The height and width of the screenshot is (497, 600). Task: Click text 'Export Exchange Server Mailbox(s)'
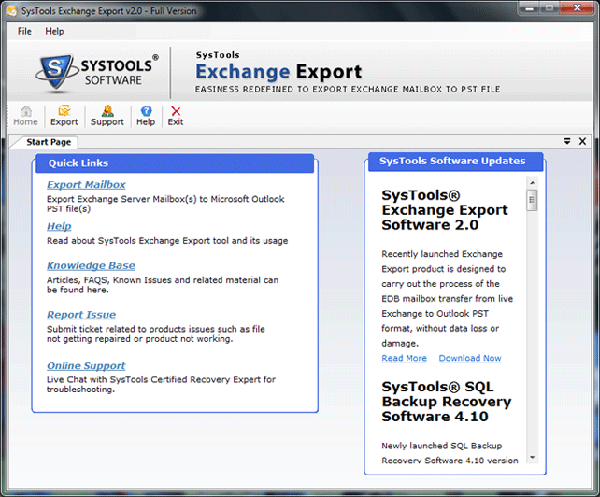coord(122,199)
